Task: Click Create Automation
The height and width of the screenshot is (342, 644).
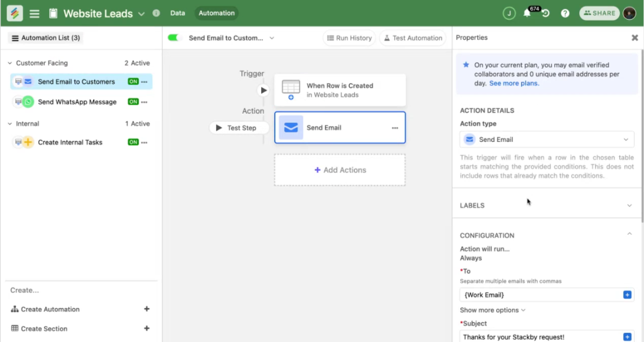Action: tap(50, 309)
